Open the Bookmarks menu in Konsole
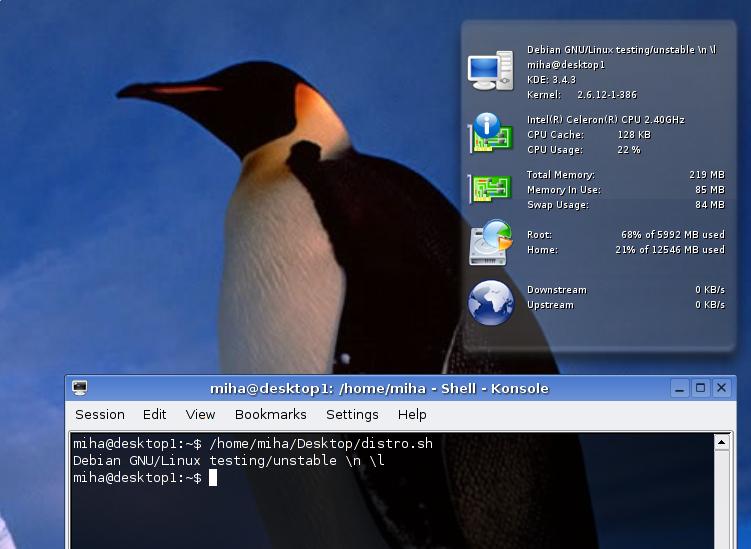The image size is (751, 549). pyautogui.click(x=271, y=414)
